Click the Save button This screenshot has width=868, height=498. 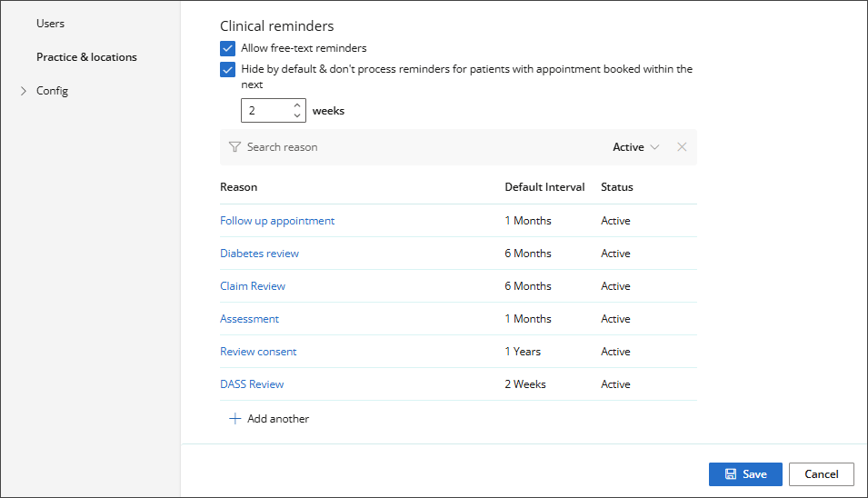click(x=745, y=474)
